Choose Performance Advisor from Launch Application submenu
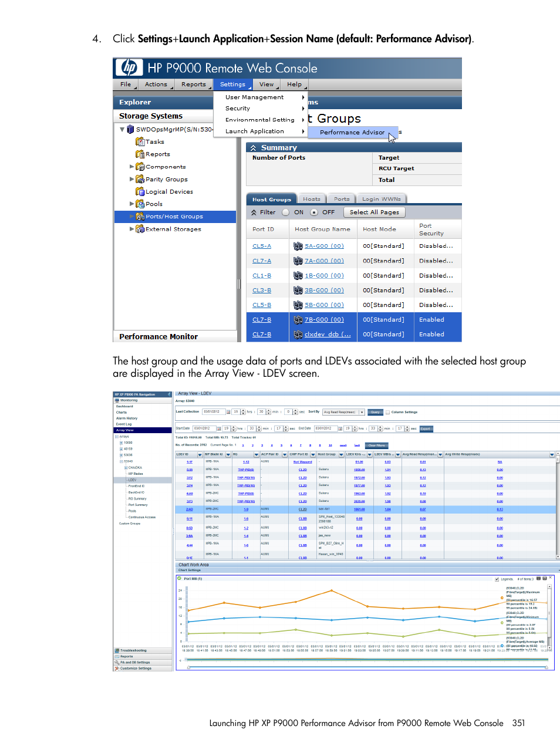Screen dimensions: 560x746 click(352, 133)
